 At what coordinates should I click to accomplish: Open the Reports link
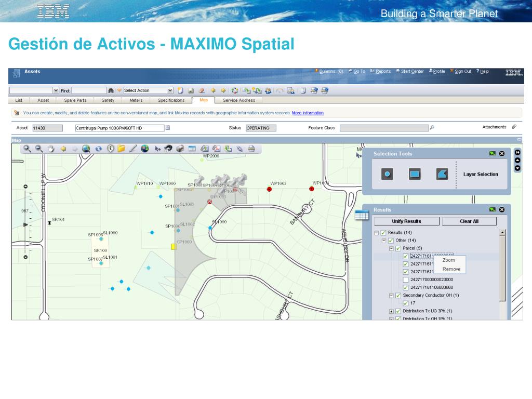(x=383, y=71)
